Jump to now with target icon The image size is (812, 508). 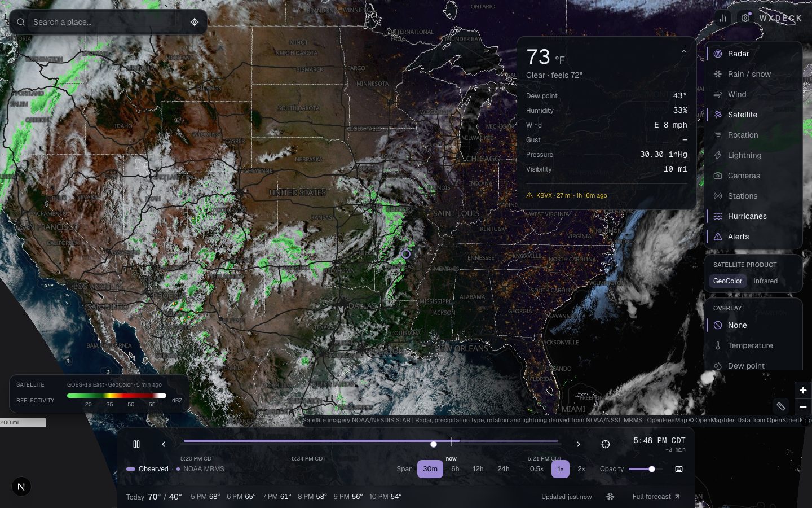pyautogui.click(x=606, y=444)
